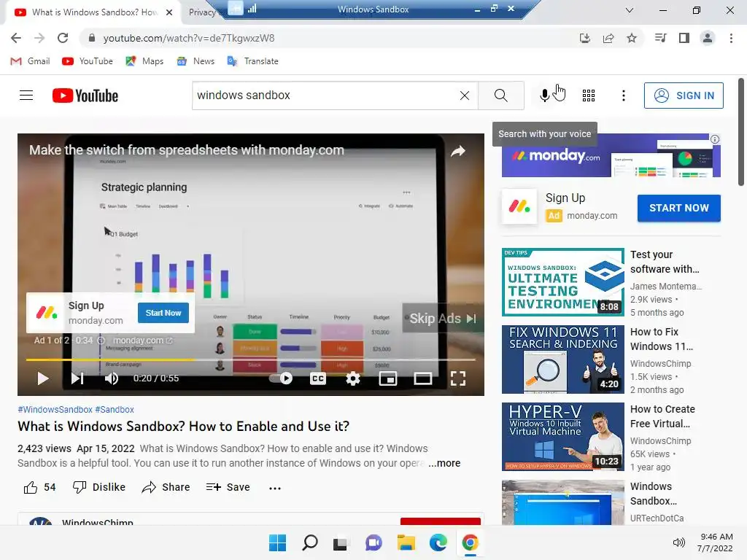
Task: Go to the YouTube home logo
Action: click(85, 96)
